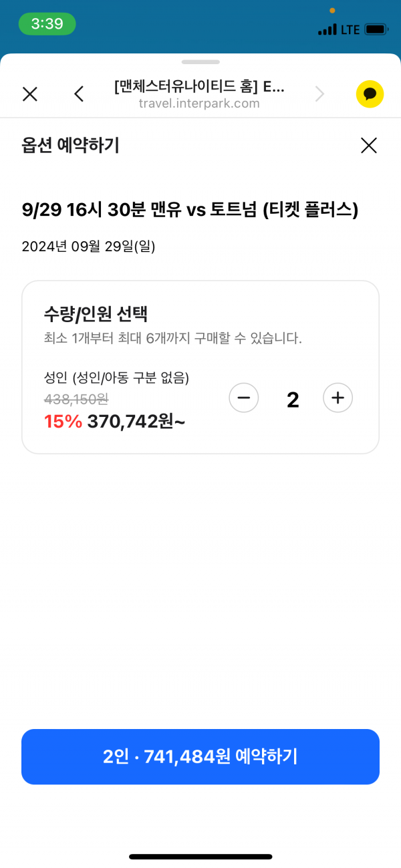Tap the yellow KakaoTalk chat bubble icon

coord(370,94)
